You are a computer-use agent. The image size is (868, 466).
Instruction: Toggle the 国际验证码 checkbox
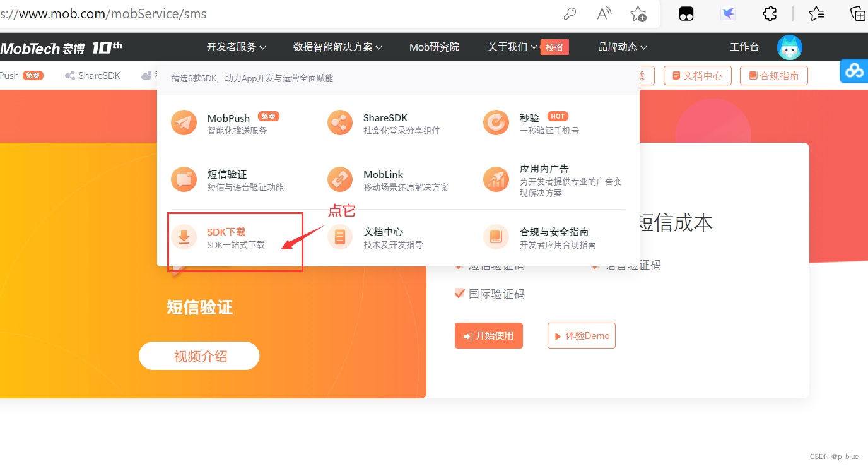point(460,293)
